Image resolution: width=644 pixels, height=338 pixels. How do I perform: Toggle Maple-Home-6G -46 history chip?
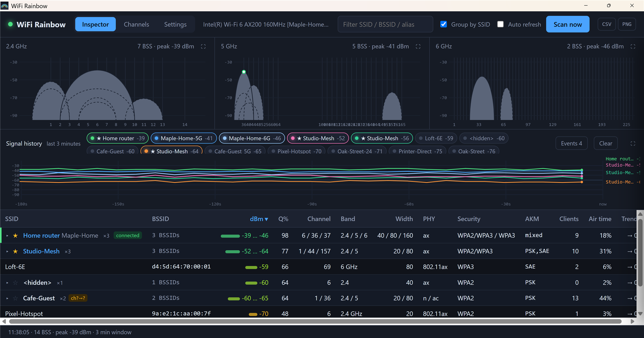click(252, 138)
